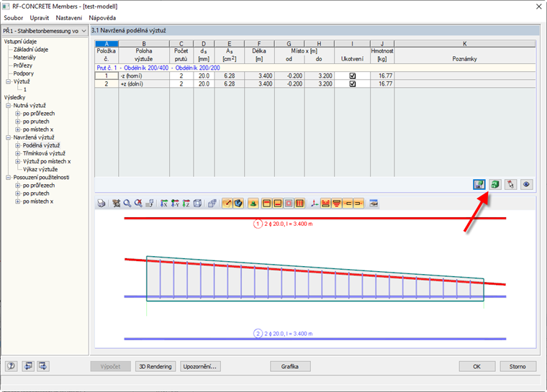Image resolution: width=547 pixels, height=392 pixels.
Task: Click the green load template icon
Action: [495, 184]
